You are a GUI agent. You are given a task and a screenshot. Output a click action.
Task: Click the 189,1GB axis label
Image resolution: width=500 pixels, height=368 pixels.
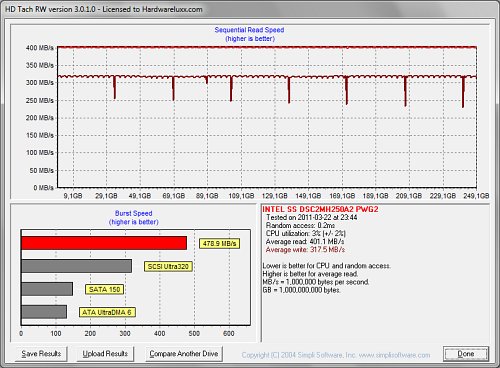pos(375,196)
